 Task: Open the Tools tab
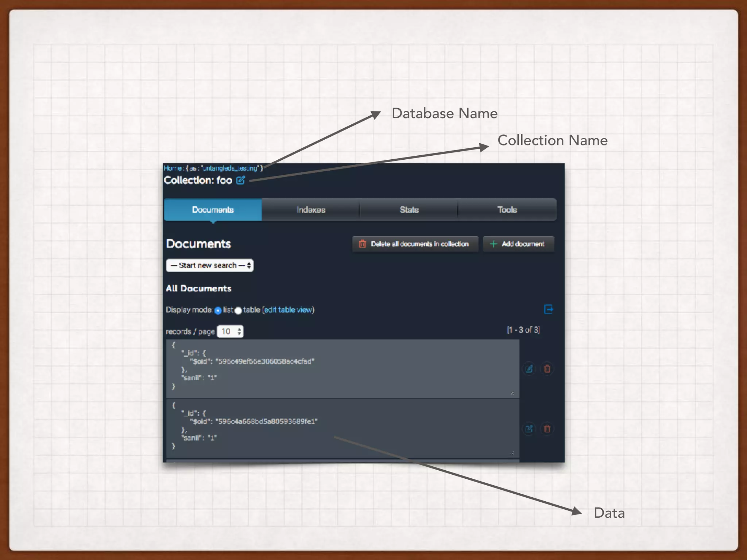(507, 210)
